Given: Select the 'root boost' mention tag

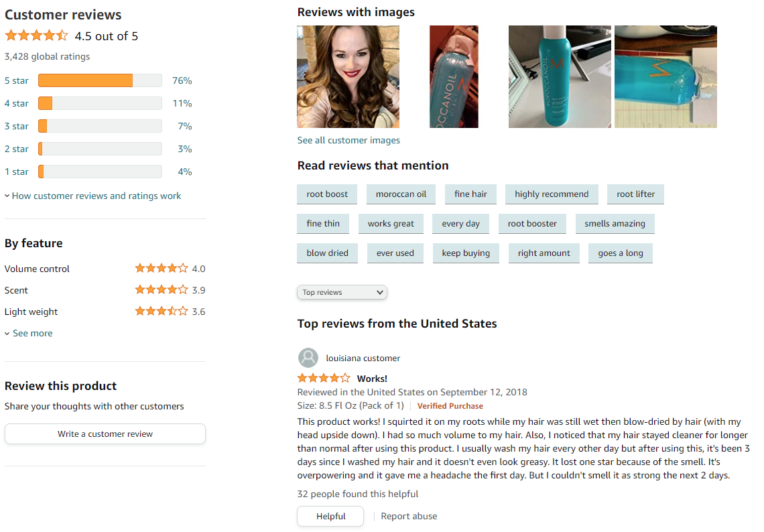Looking at the screenshot, I should pyautogui.click(x=327, y=194).
